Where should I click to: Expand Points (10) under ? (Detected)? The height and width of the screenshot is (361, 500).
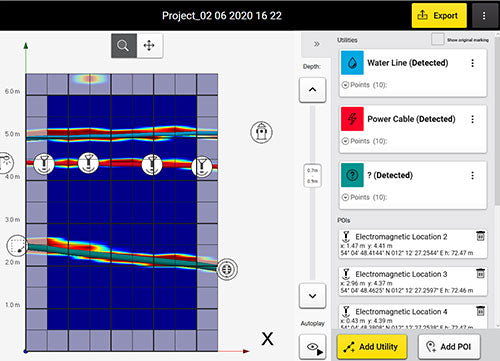click(364, 197)
